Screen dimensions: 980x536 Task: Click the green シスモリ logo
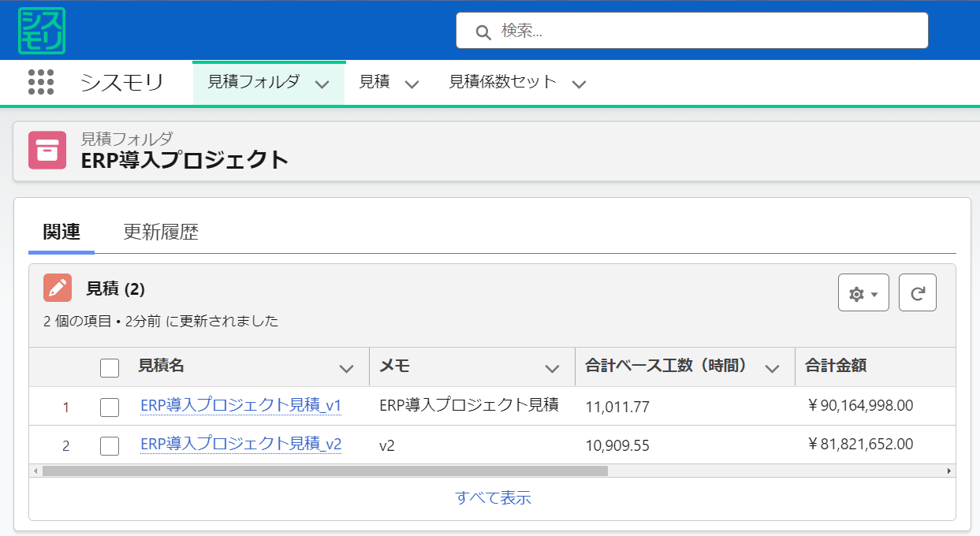point(42,31)
